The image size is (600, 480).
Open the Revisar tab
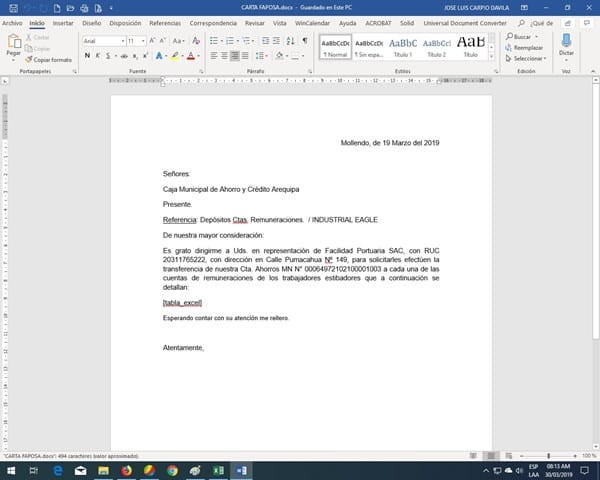point(255,23)
